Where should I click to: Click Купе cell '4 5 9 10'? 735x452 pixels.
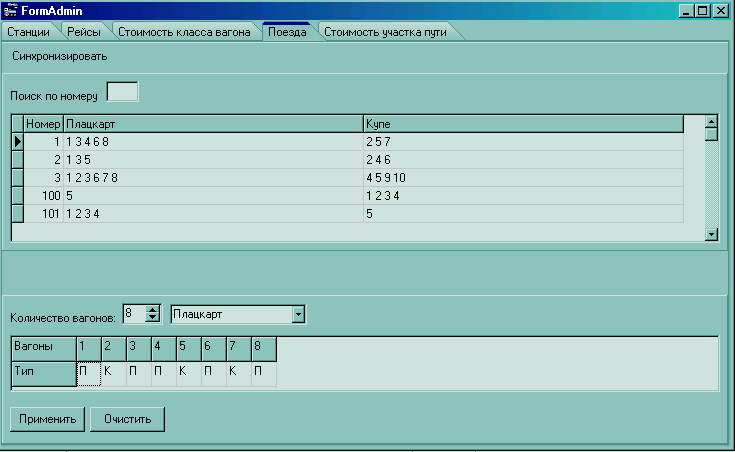pos(524,178)
